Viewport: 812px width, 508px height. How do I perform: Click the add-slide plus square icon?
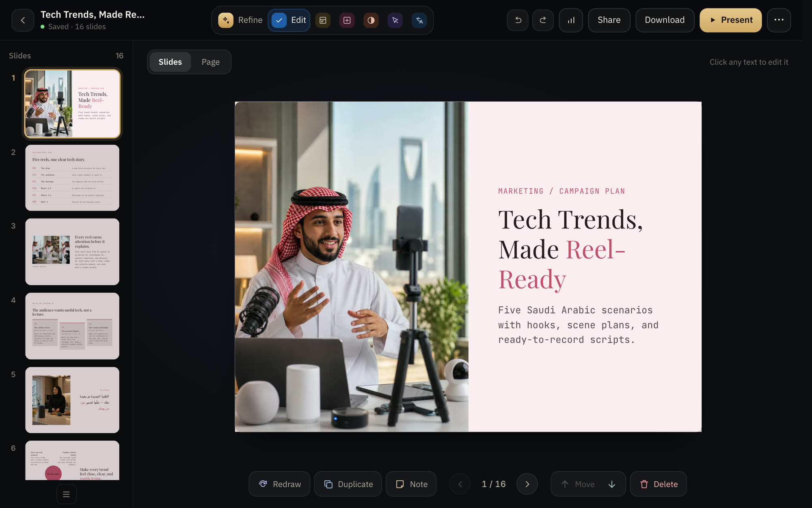[x=347, y=20]
